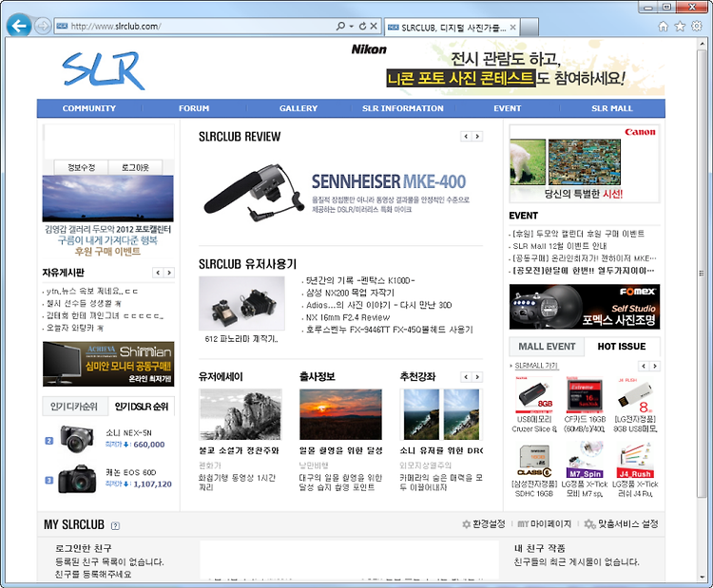Image resolution: width=713 pixels, height=588 pixels.
Task: Open the CF카드 16GB Extreme product
Action: (585, 394)
